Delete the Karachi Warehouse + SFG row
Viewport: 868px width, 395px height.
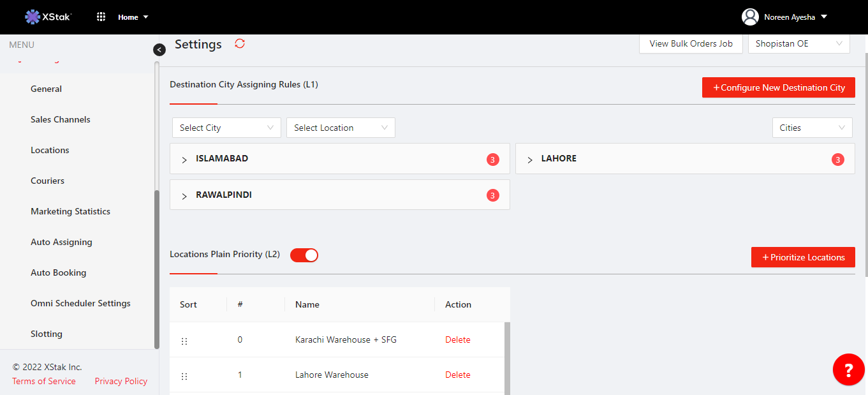click(x=457, y=340)
